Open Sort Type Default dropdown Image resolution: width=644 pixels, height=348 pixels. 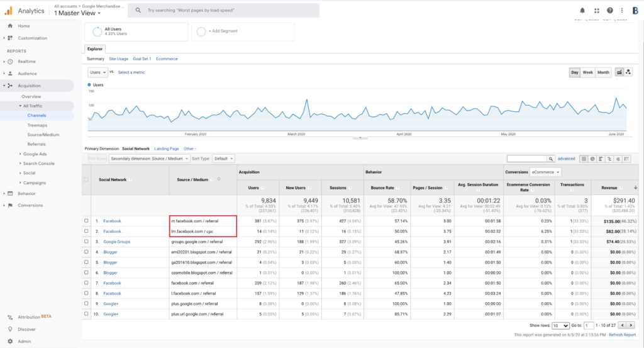point(223,159)
